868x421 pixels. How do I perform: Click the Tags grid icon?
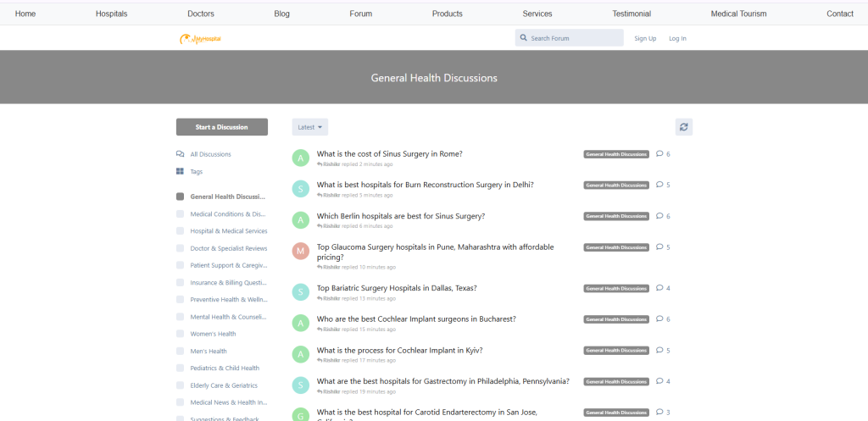click(180, 171)
